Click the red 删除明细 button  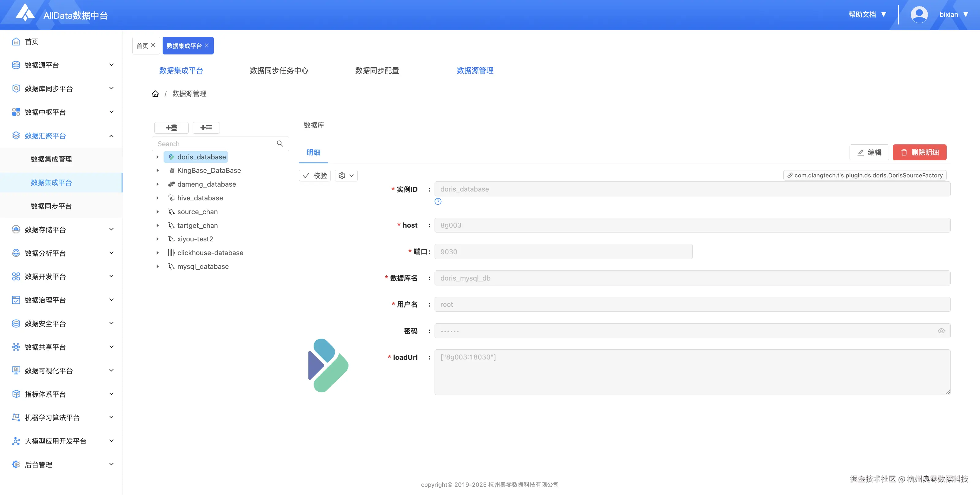click(x=919, y=152)
